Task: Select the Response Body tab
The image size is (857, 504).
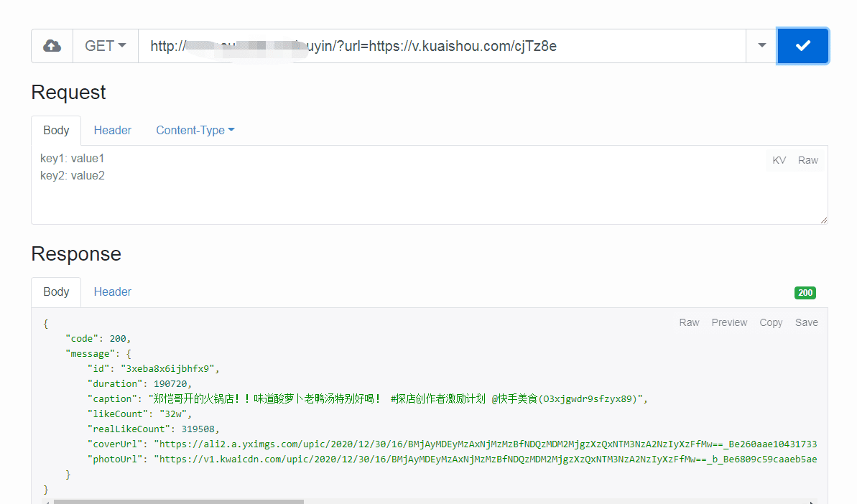Action: pyautogui.click(x=56, y=292)
